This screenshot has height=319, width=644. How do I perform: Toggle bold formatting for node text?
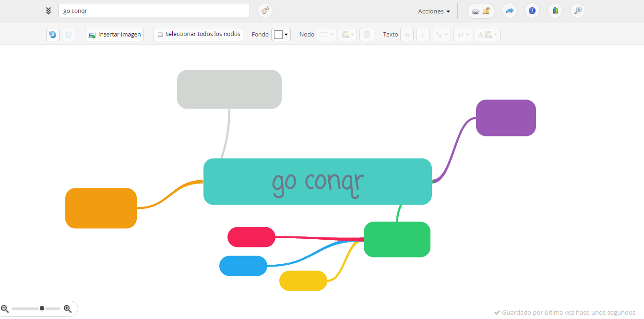click(x=406, y=34)
